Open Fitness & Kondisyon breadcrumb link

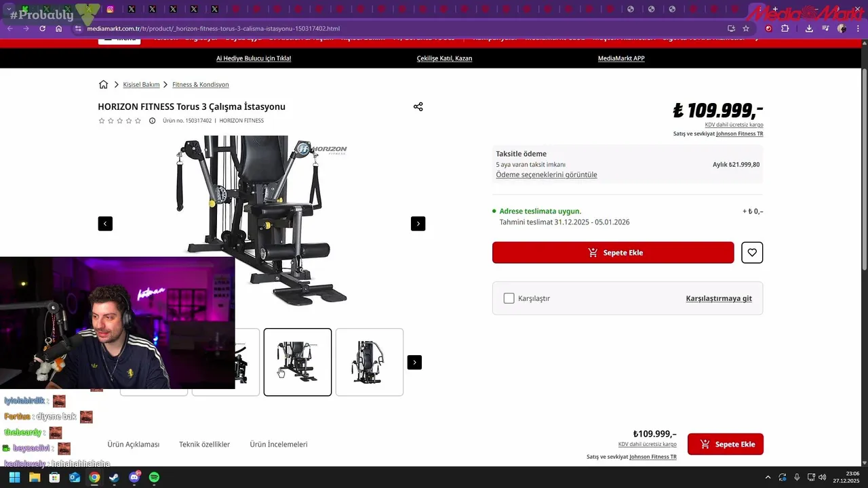(201, 85)
